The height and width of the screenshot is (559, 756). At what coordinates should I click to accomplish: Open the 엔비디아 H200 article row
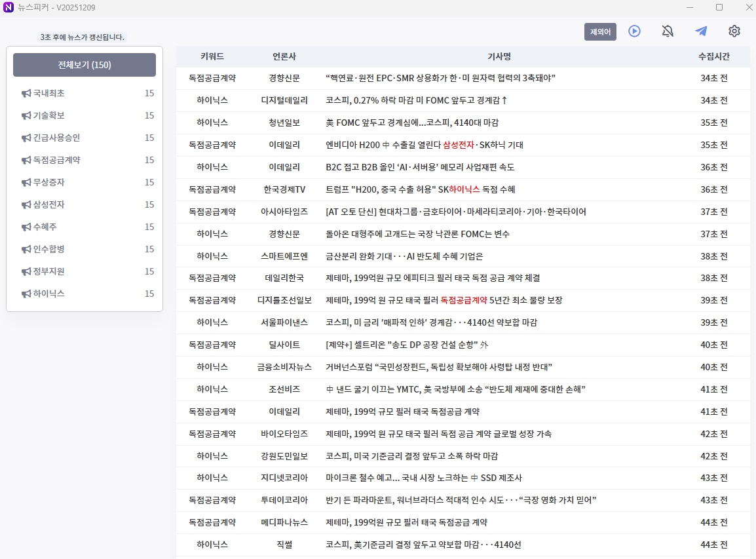459,145
